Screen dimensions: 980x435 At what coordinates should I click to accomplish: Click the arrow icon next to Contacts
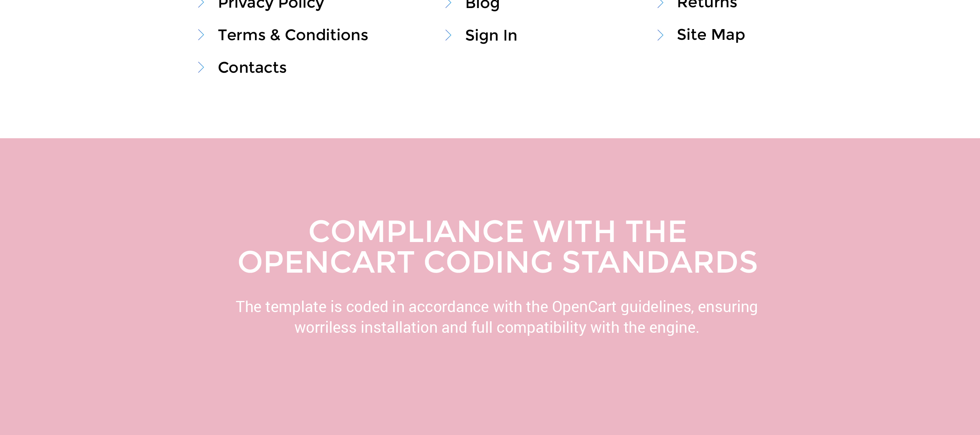(201, 67)
